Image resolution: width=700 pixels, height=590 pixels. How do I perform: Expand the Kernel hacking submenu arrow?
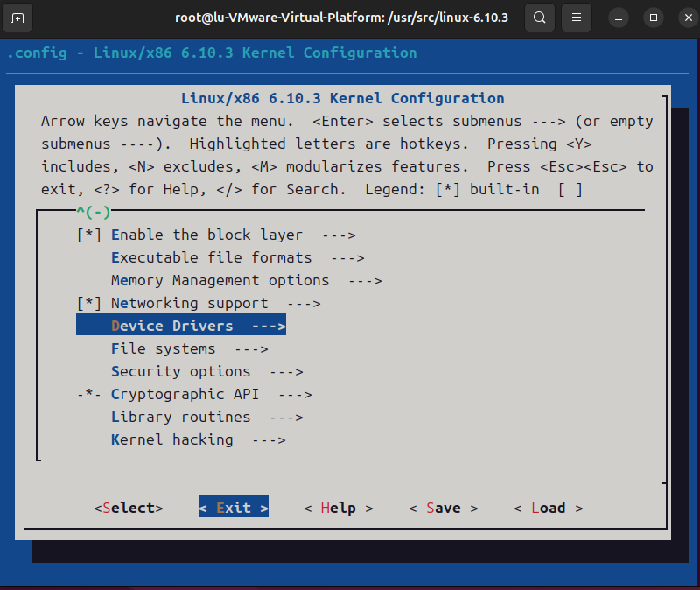(x=268, y=439)
